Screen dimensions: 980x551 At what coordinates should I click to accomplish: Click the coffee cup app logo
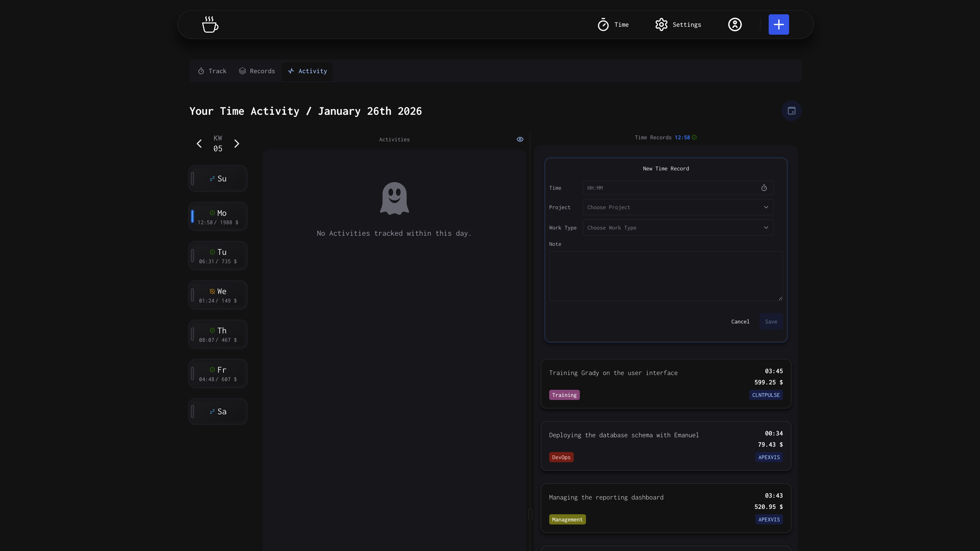pyautogui.click(x=210, y=24)
